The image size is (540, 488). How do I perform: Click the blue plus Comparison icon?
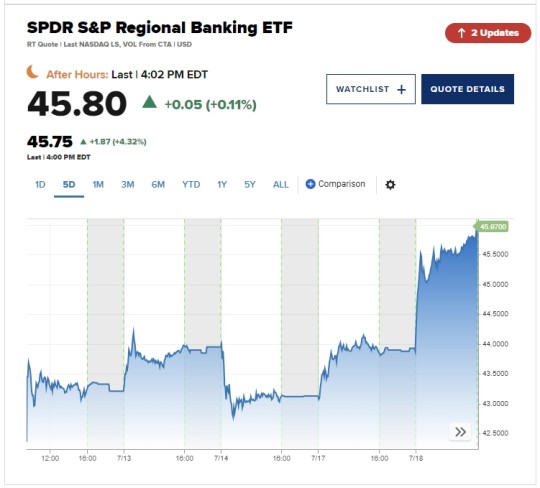(310, 184)
